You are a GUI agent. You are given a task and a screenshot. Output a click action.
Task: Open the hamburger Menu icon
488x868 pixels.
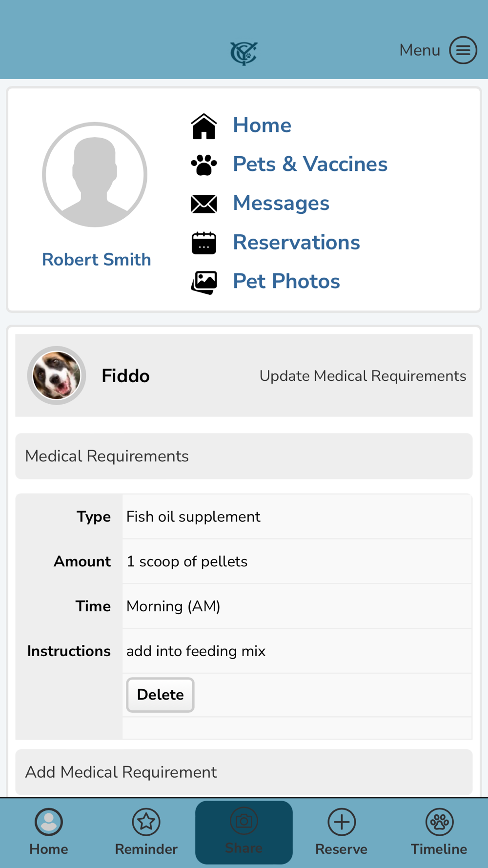463,50
